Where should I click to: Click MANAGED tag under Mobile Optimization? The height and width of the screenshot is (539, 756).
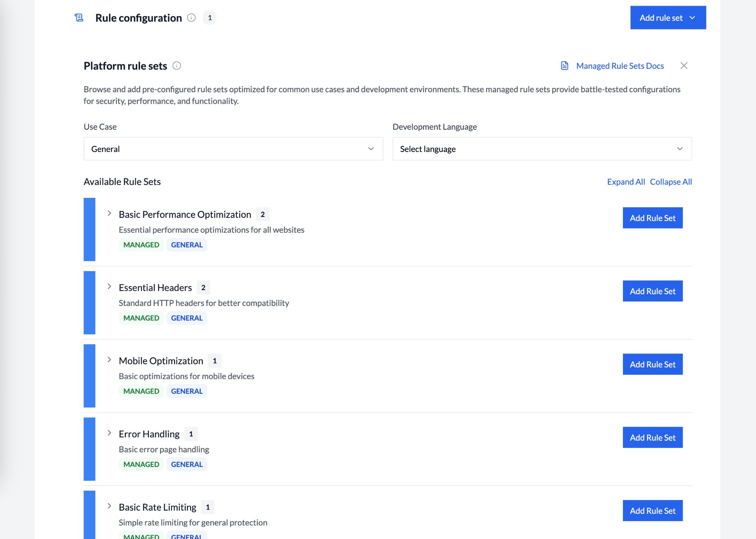click(141, 391)
